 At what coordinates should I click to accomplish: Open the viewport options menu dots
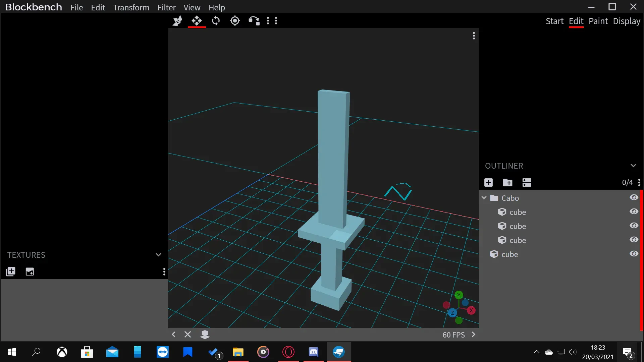[x=474, y=36]
